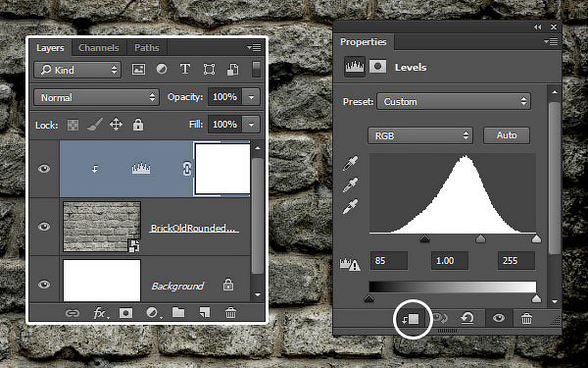Image resolution: width=588 pixels, height=368 pixels.
Task: Select the Properties tab
Action: (363, 42)
